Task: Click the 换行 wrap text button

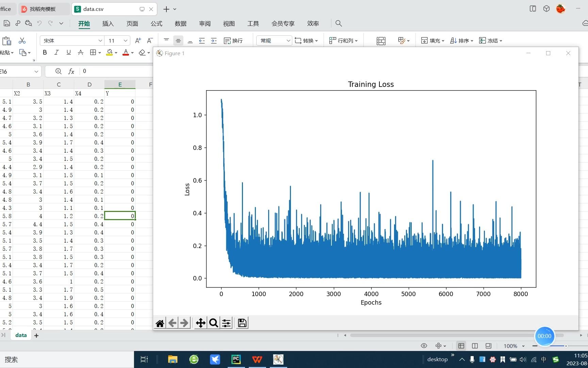Action: 233,41
